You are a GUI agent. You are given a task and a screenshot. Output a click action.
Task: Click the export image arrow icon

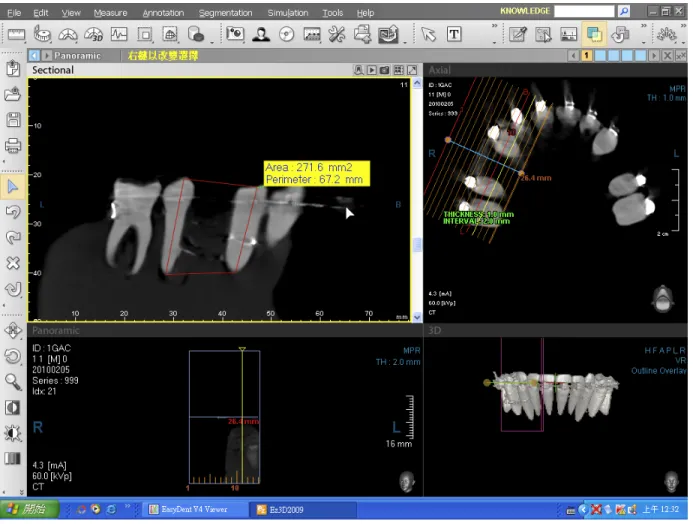tap(388, 34)
